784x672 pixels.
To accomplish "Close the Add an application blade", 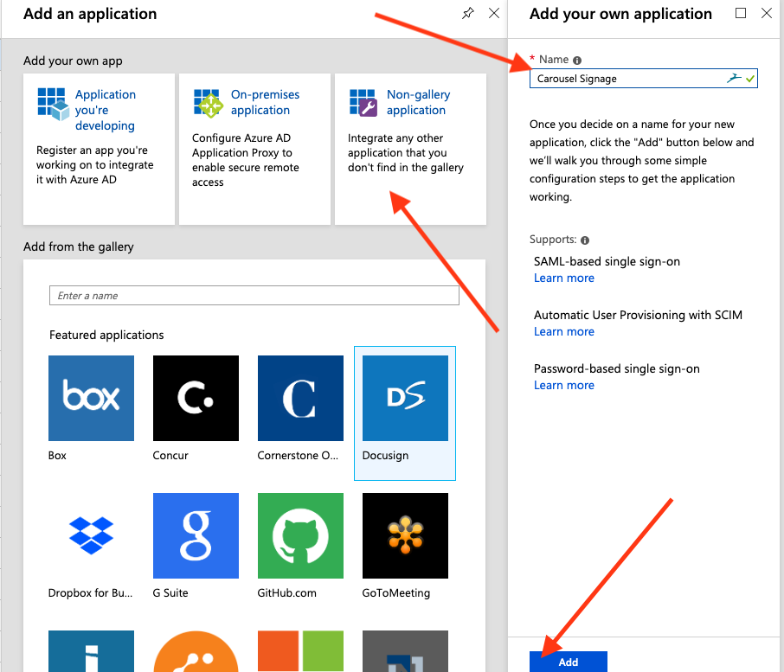I will (494, 14).
